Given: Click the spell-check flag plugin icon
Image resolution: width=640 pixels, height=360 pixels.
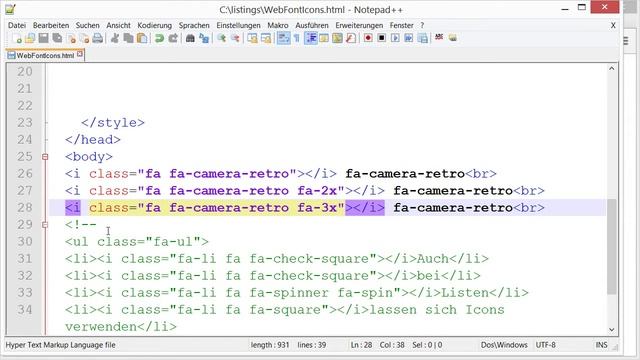Looking at the screenshot, I should pos(439,38).
